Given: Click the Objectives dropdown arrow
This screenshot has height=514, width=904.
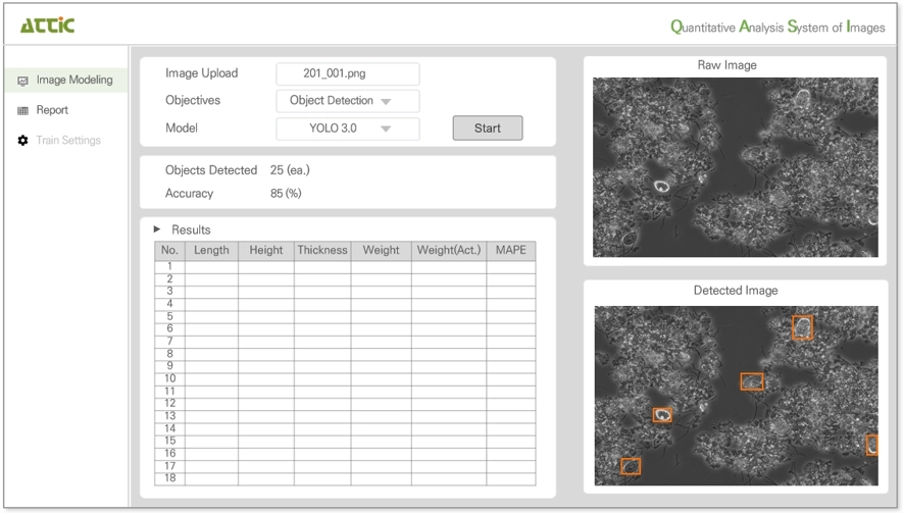Looking at the screenshot, I should point(386,101).
